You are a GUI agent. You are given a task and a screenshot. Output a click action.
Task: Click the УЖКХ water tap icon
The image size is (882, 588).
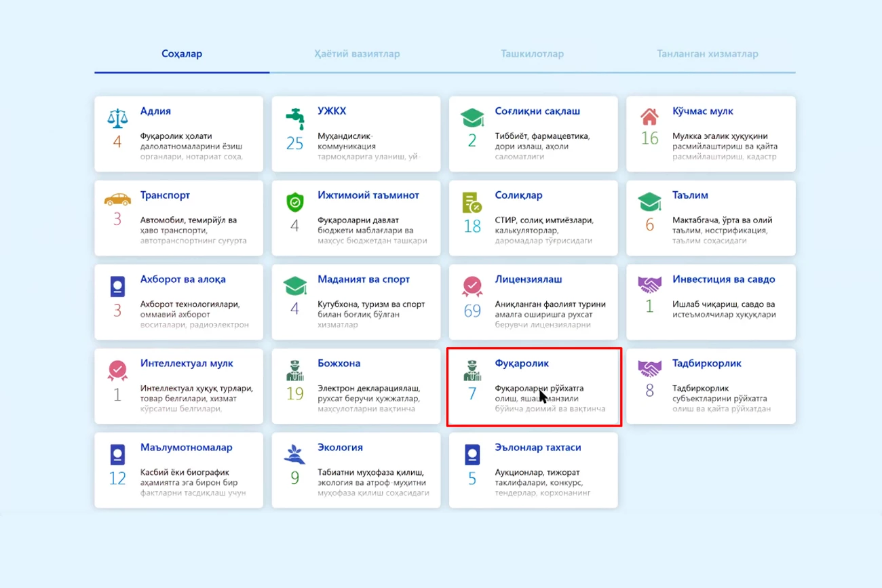[x=295, y=118]
